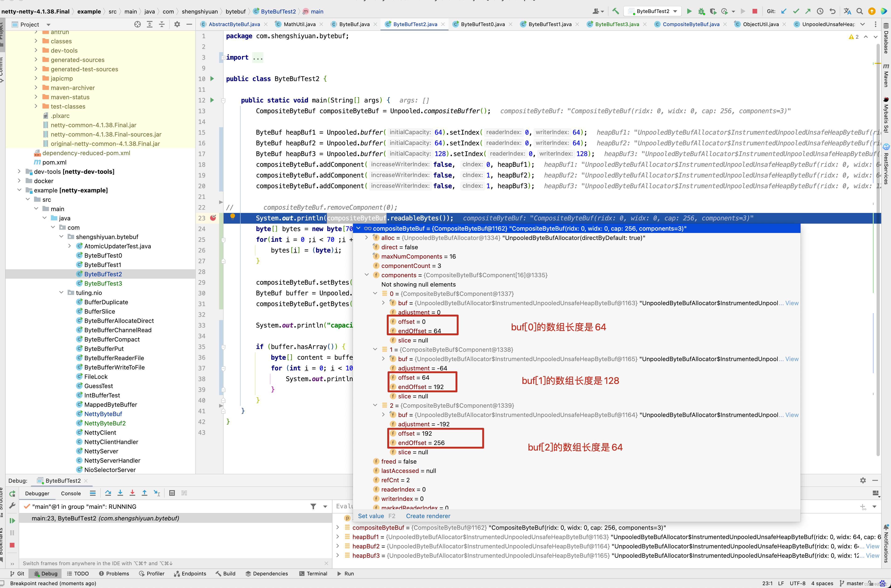
Task: Select opened file using the Project panel target icon
Action: 138,24
